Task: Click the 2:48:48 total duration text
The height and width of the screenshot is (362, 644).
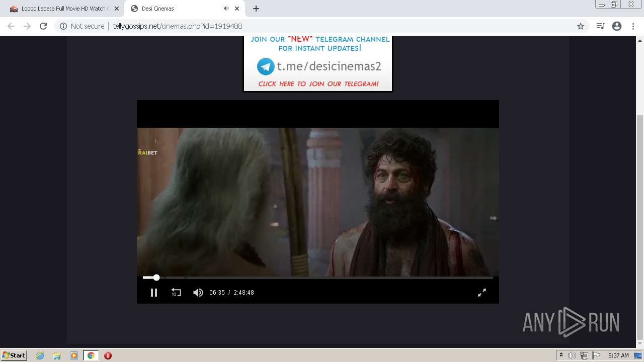Action: (244, 293)
